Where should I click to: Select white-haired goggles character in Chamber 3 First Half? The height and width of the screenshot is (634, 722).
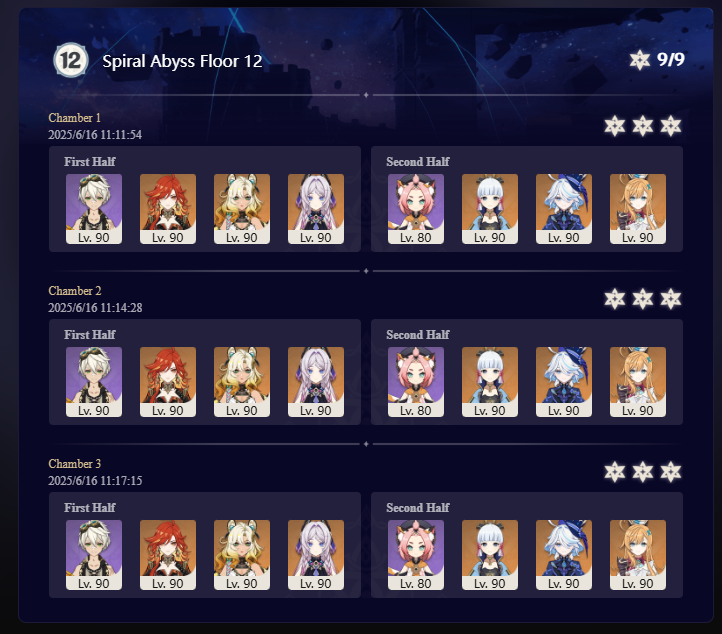(x=94, y=555)
